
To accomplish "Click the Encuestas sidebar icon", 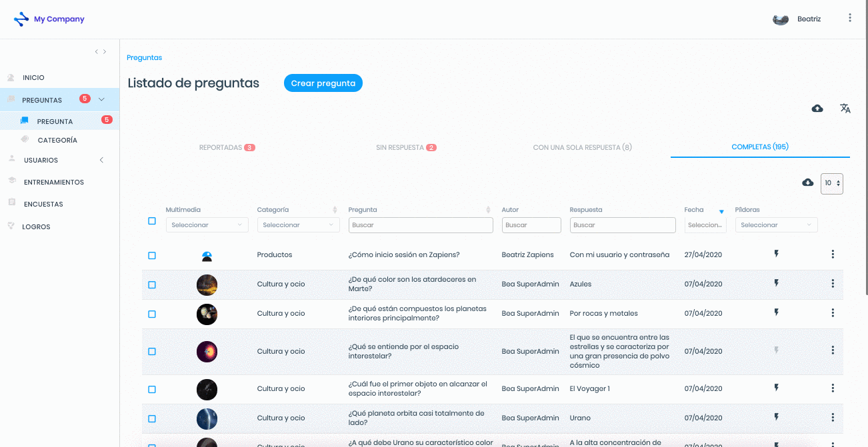I will (x=11, y=203).
